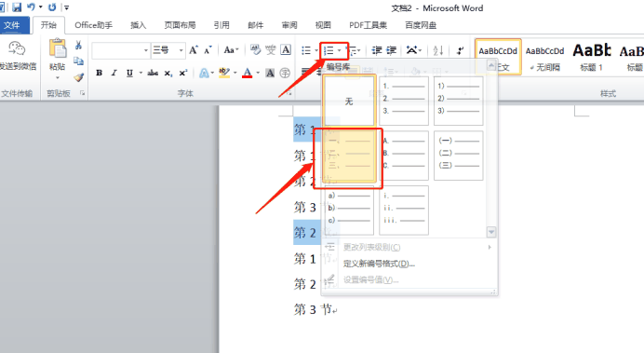Open the 视图 ribbon tab

pos(323,25)
